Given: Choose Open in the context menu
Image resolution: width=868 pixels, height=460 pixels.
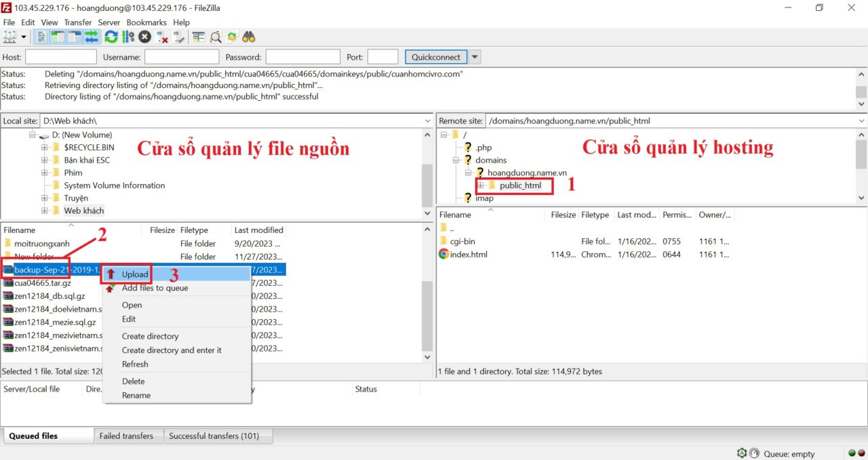Looking at the screenshot, I should point(178,305).
